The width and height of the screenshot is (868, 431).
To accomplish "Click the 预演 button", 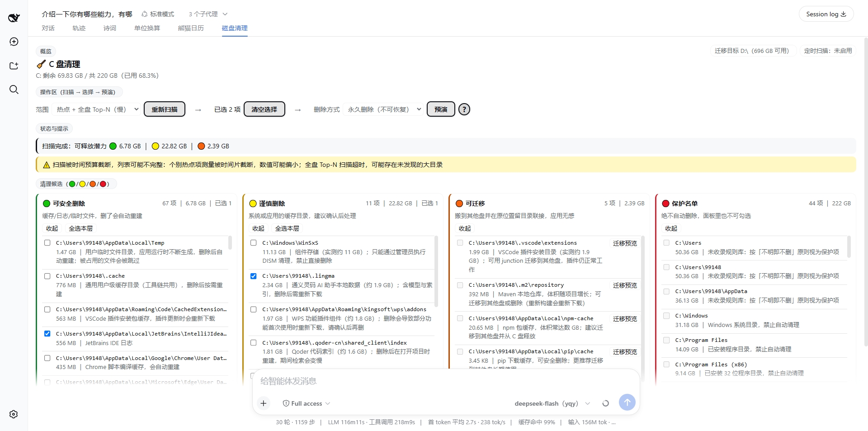I will pos(441,109).
